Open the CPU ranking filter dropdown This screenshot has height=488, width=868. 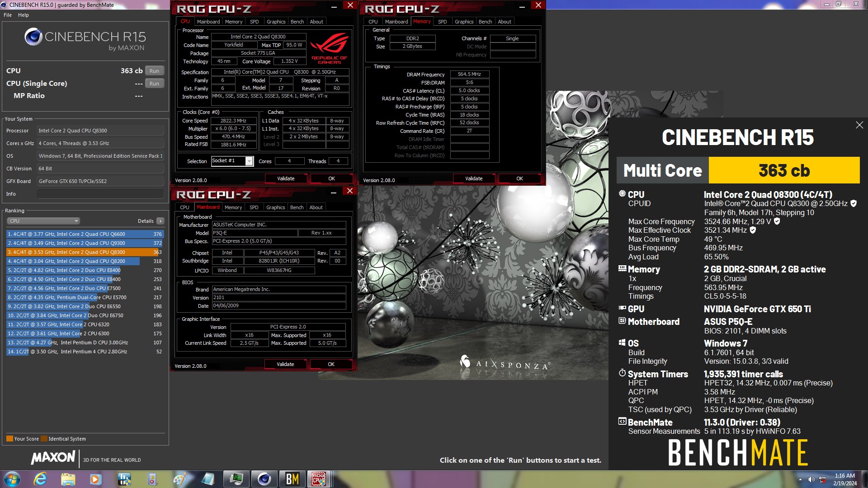point(43,221)
